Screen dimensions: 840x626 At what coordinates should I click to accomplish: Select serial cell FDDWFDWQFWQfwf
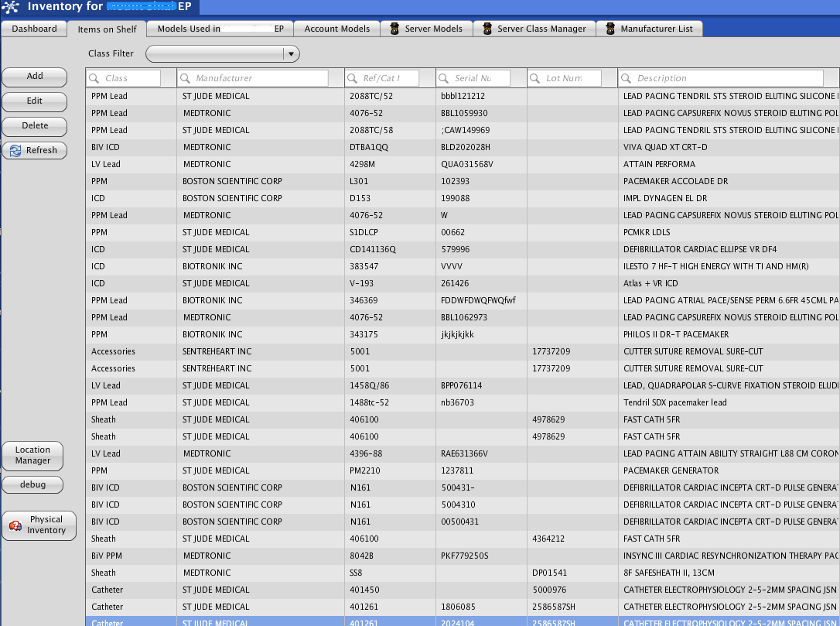pos(478,301)
